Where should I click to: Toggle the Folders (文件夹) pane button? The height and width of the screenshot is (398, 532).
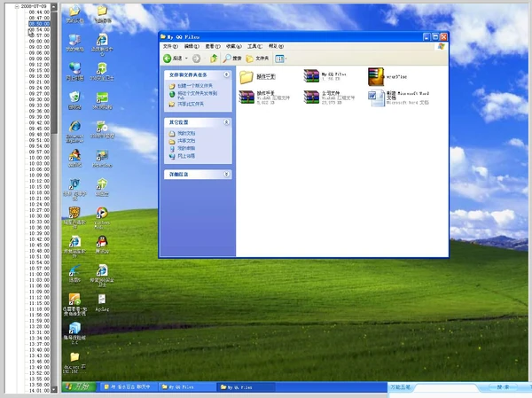tap(257, 59)
